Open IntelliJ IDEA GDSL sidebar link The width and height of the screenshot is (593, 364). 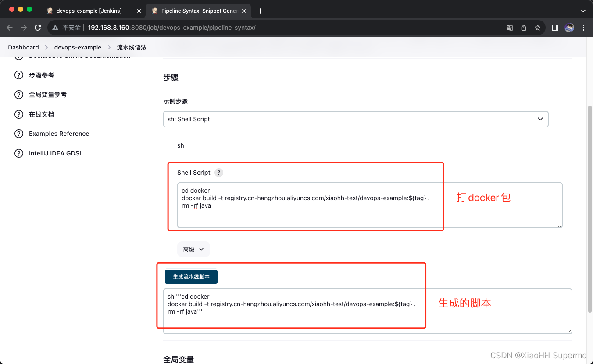(56, 153)
